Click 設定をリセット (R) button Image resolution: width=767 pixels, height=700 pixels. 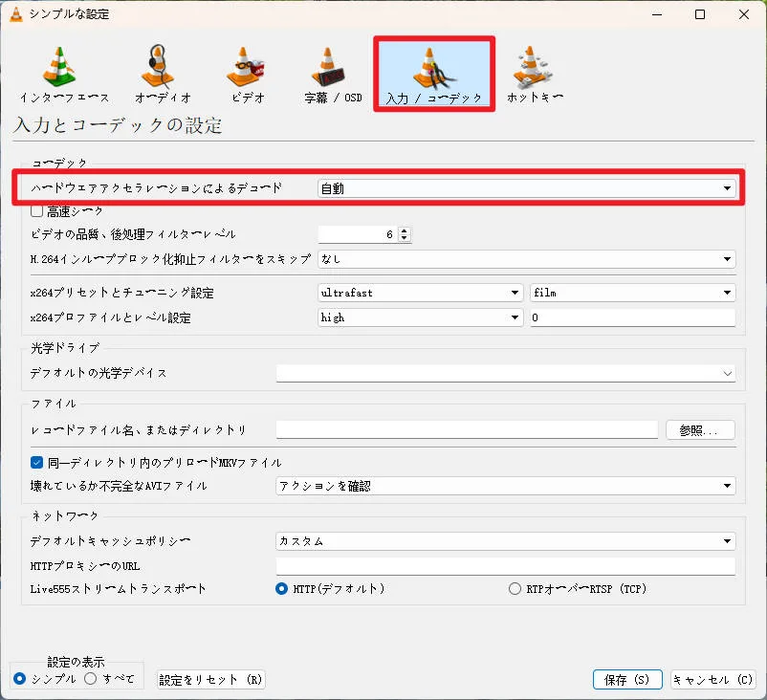210,680
